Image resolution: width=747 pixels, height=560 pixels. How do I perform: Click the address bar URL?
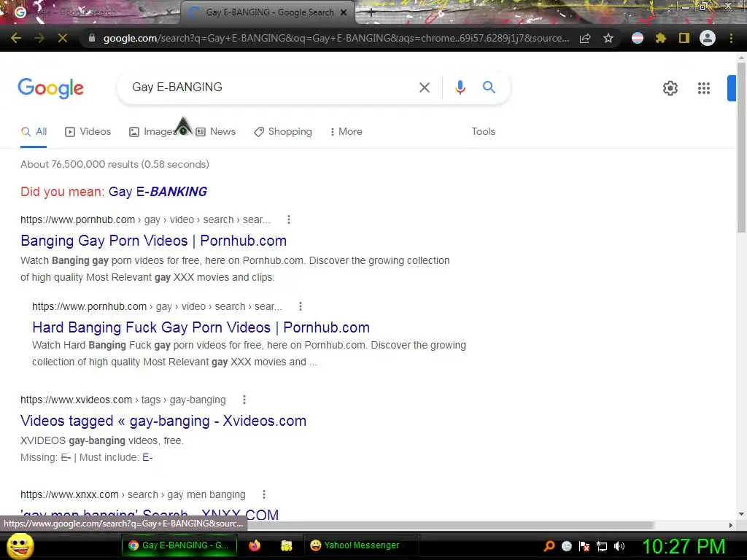coord(336,38)
